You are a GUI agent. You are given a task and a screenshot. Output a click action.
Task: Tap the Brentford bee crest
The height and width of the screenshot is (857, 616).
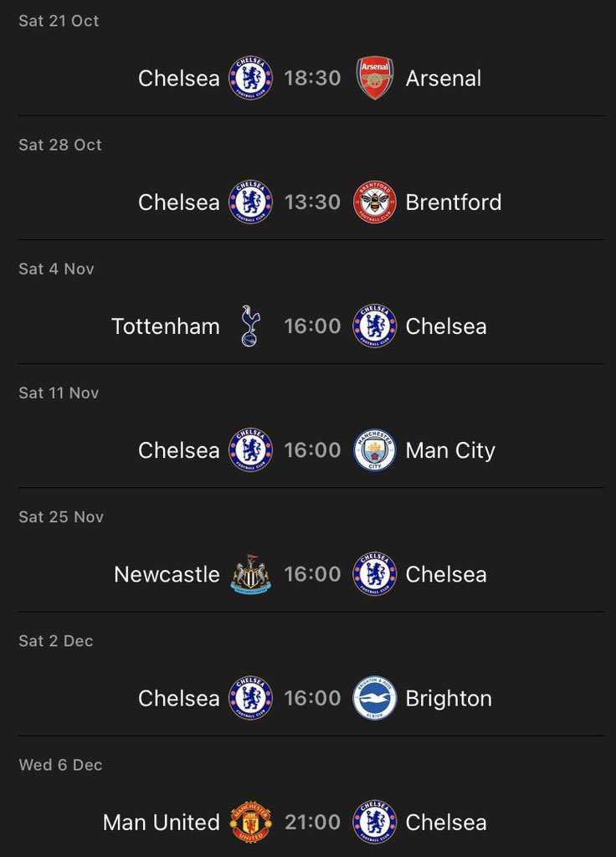click(374, 203)
